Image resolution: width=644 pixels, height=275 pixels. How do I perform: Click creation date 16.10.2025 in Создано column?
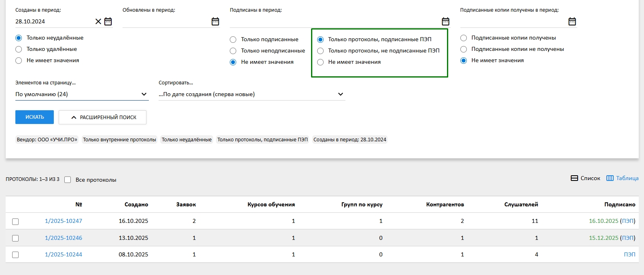point(133,221)
